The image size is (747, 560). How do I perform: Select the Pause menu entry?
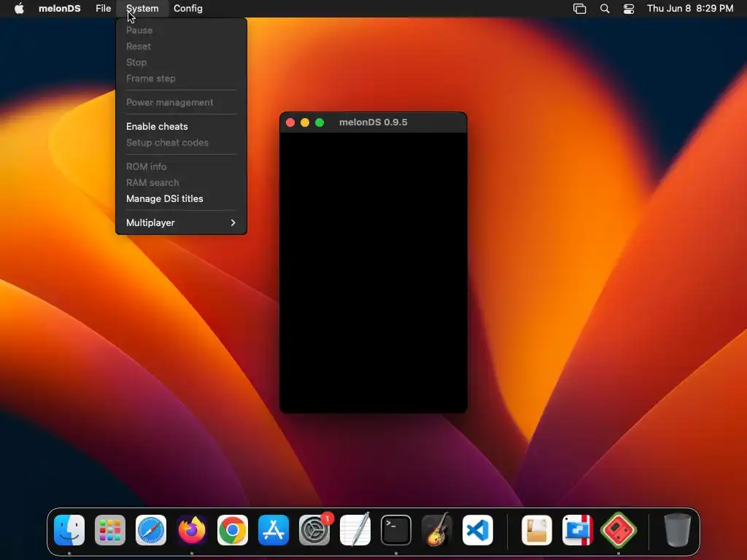181,31
